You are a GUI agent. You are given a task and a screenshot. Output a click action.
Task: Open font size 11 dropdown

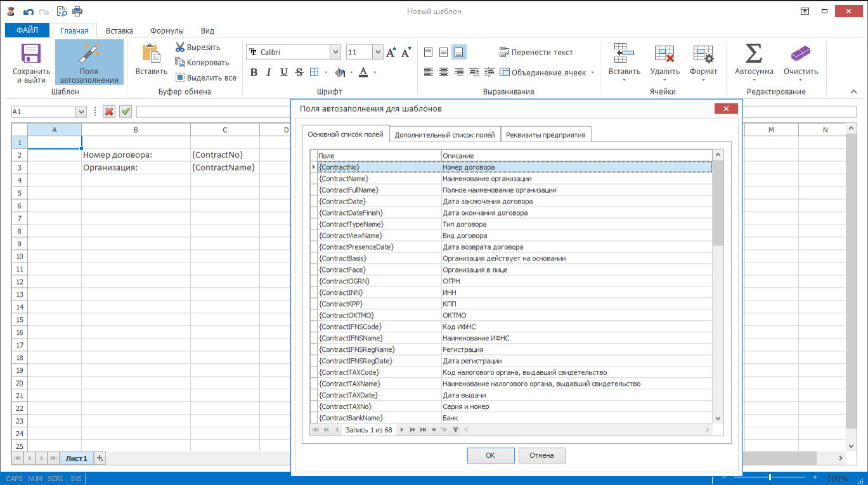click(377, 52)
